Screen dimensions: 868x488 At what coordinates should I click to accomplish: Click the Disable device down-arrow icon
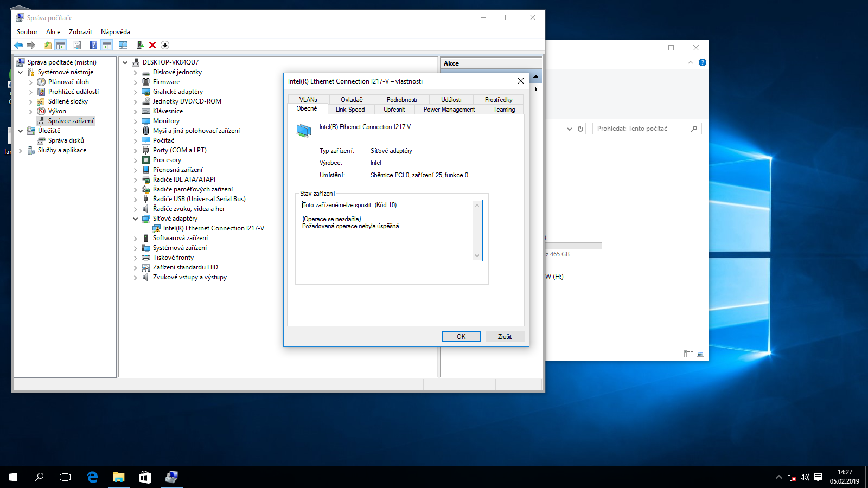click(165, 45)
